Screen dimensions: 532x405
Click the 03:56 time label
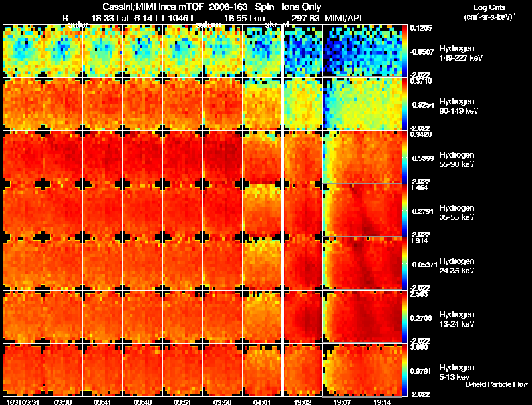[222, 402]
